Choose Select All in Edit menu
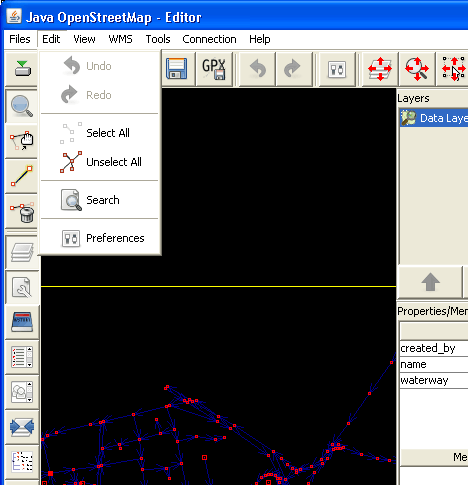The height and width of the screenshot is (485, 468). coord(99,133)
